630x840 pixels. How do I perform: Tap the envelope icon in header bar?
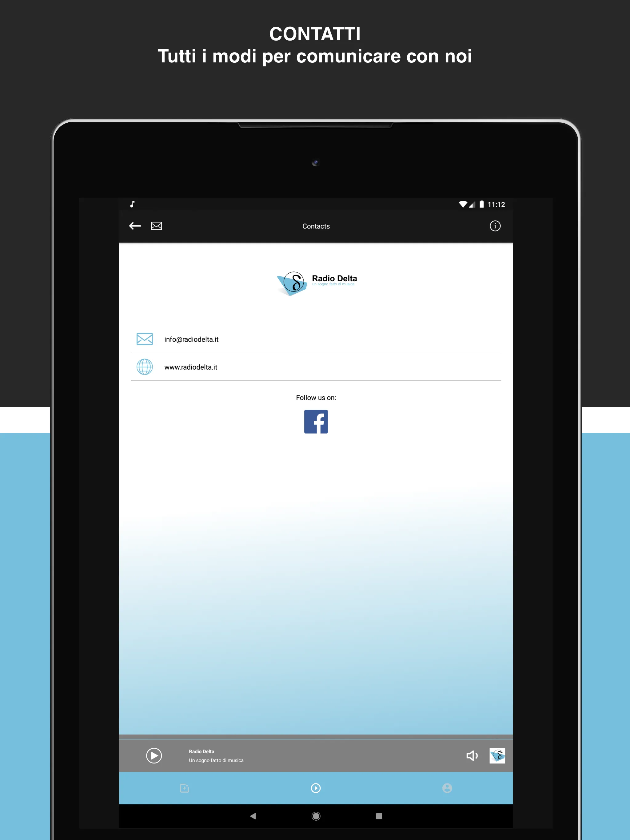(157, 226)
